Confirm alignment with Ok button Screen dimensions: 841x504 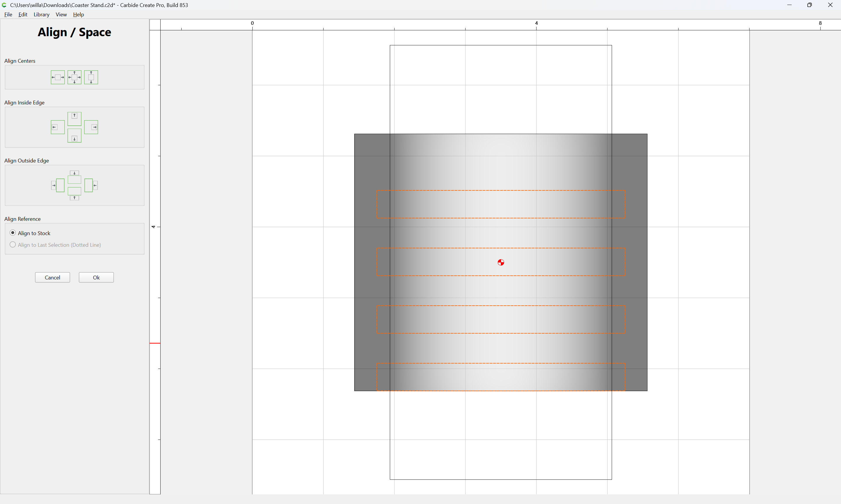tap(96, 277)
